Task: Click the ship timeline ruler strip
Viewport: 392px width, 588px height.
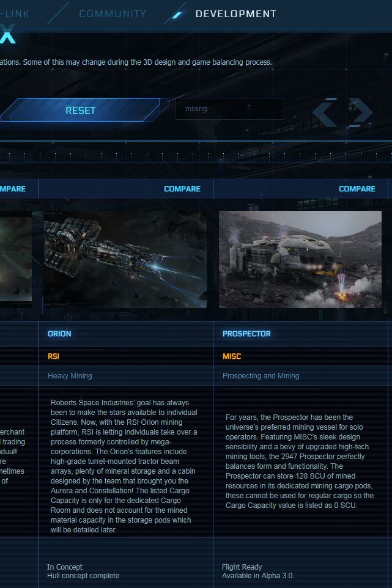Action: click(196, 156)
